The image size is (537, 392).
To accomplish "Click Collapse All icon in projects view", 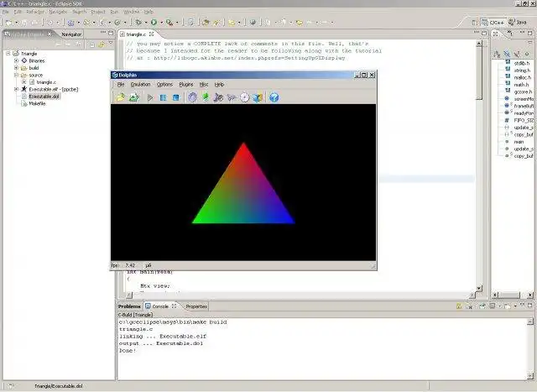I will tap(92, 44).
